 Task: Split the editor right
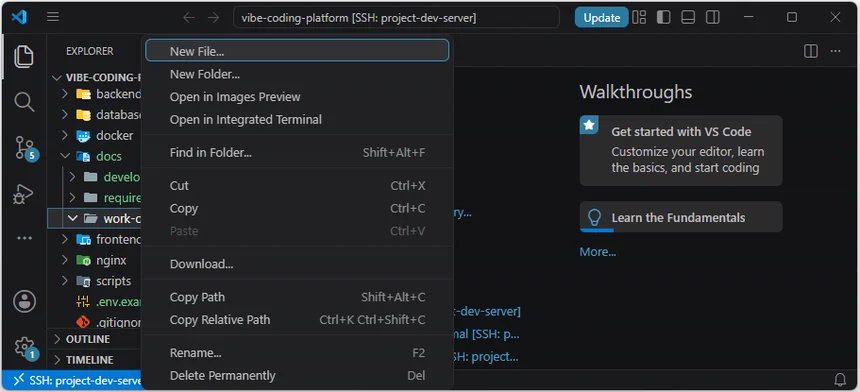pos(811,51)
